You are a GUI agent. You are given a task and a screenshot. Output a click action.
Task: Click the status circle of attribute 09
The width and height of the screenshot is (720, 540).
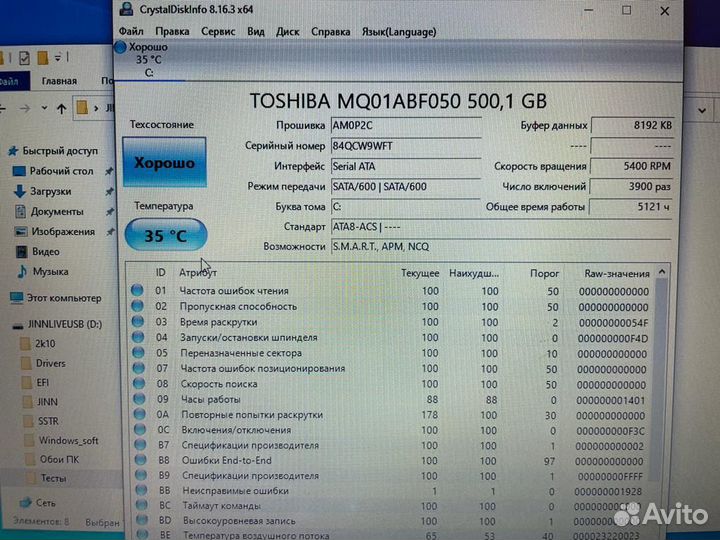click(x=140, y=399)
